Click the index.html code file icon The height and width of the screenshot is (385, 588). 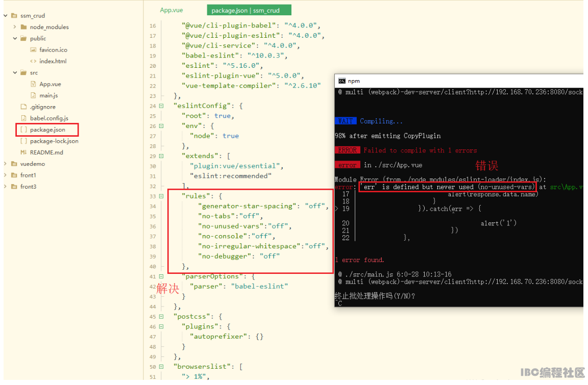(33, 61)
